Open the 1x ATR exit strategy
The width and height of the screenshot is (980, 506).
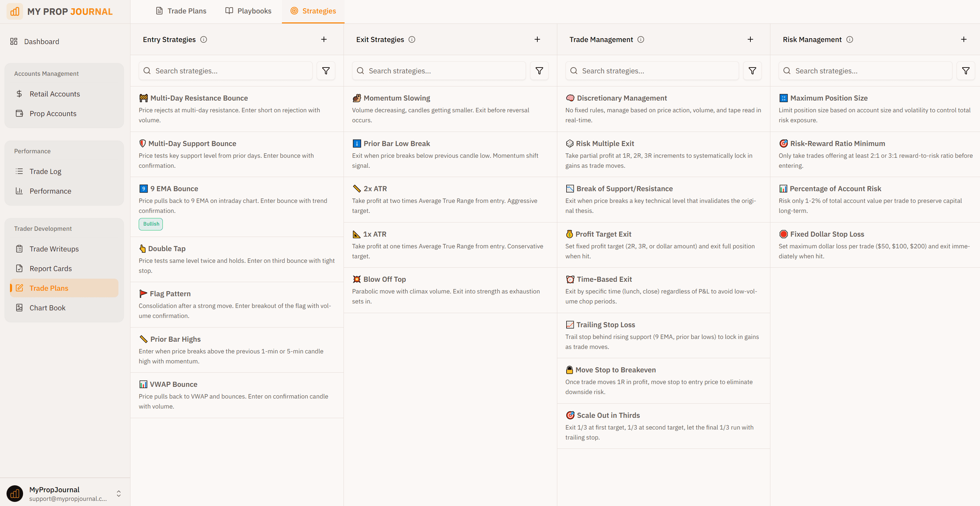(451, 245)
